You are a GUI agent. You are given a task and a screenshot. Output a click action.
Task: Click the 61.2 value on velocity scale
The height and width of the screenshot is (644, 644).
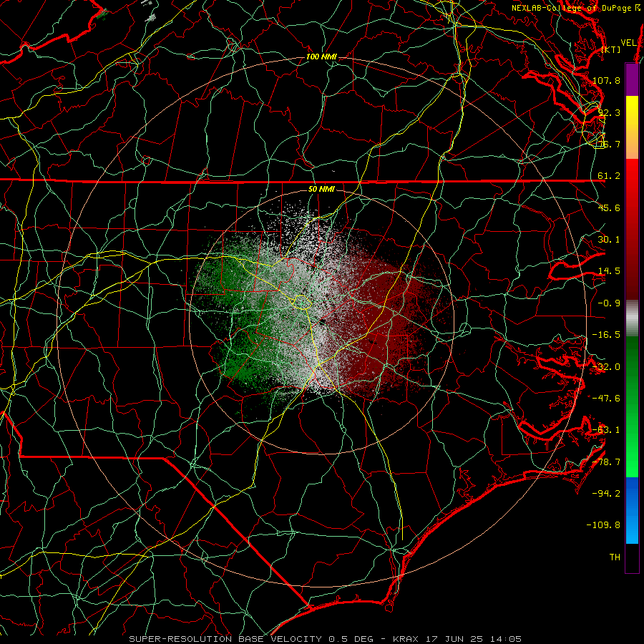coord(609,176)
